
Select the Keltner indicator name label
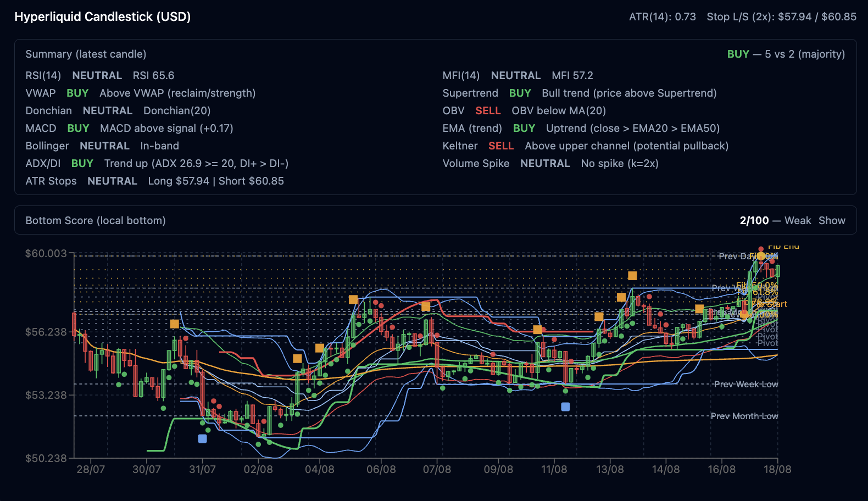pos(460,146)
